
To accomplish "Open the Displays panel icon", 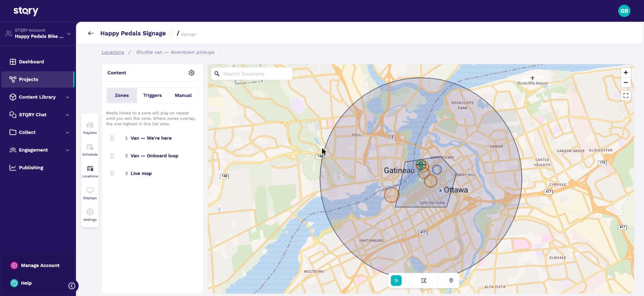I will pyautogui.click(x=90, y=193).
